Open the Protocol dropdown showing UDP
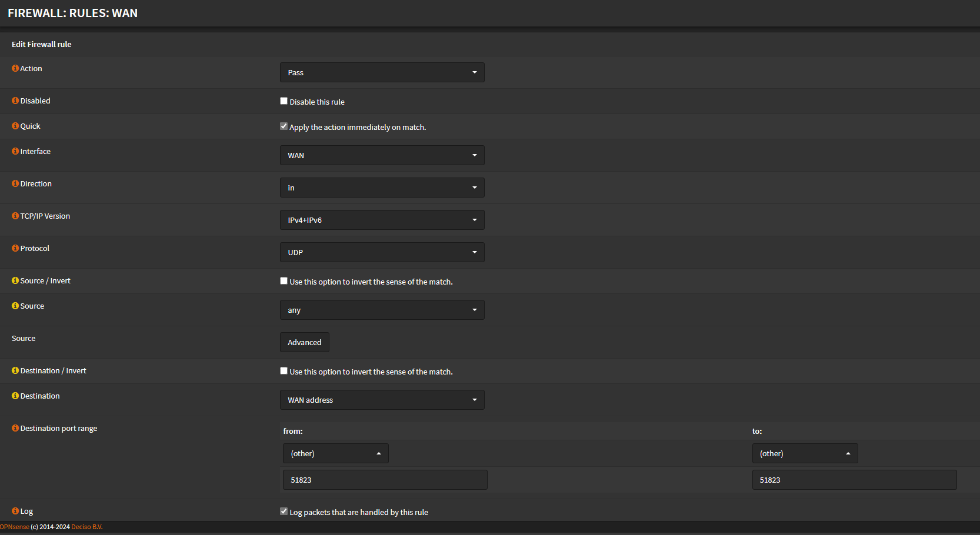This screenshot has height=535, width=980. [382, 252]
